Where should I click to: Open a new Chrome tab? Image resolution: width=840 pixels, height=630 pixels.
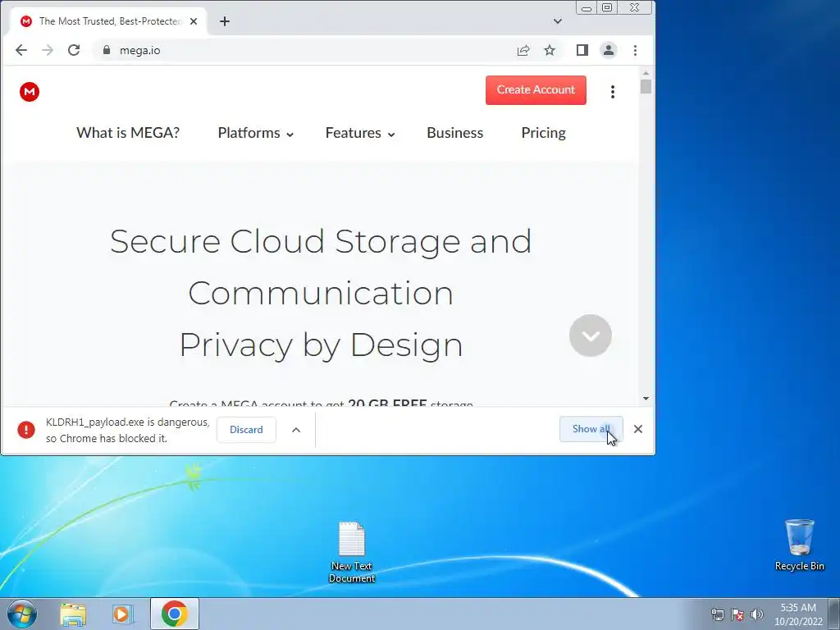click(225, 21)
